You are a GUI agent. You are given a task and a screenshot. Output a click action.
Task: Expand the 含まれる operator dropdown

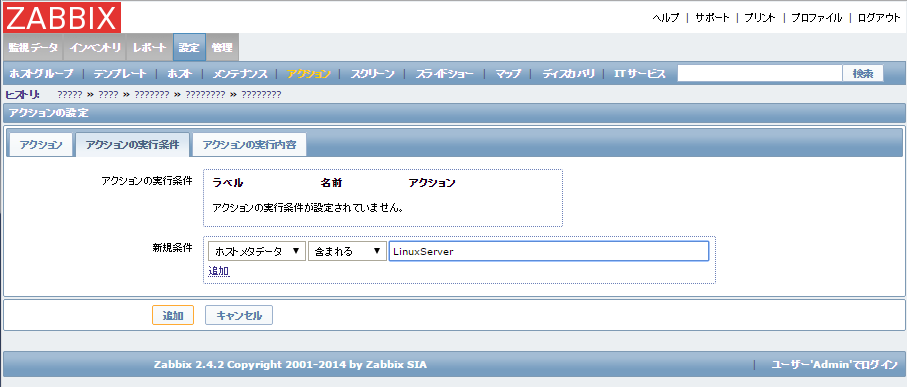pos(348,252)
